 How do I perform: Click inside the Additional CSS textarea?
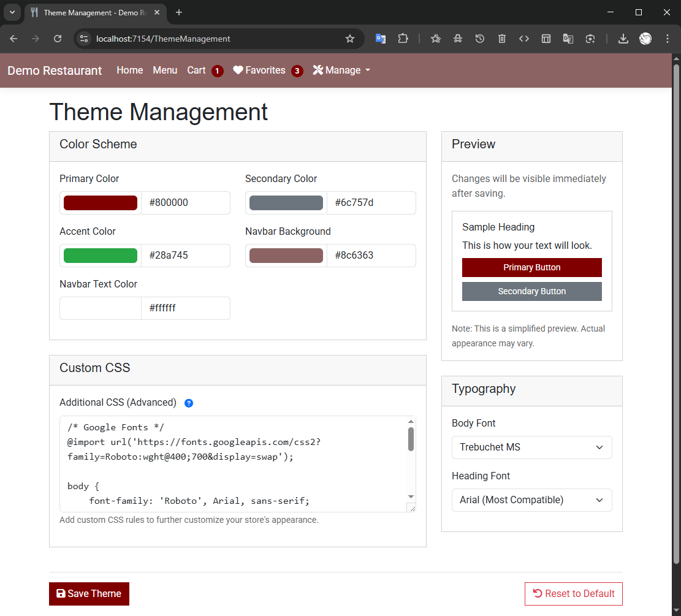pos(238,464)
